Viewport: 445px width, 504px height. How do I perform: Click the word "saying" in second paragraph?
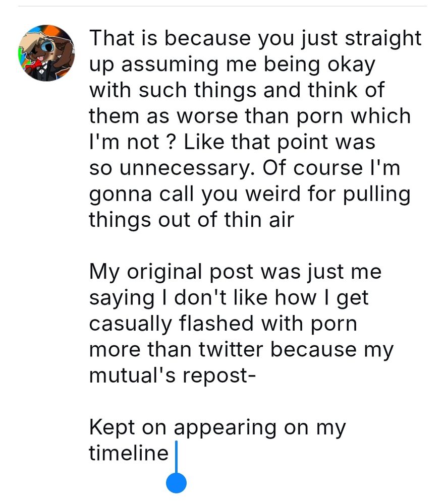click(114, 298)
